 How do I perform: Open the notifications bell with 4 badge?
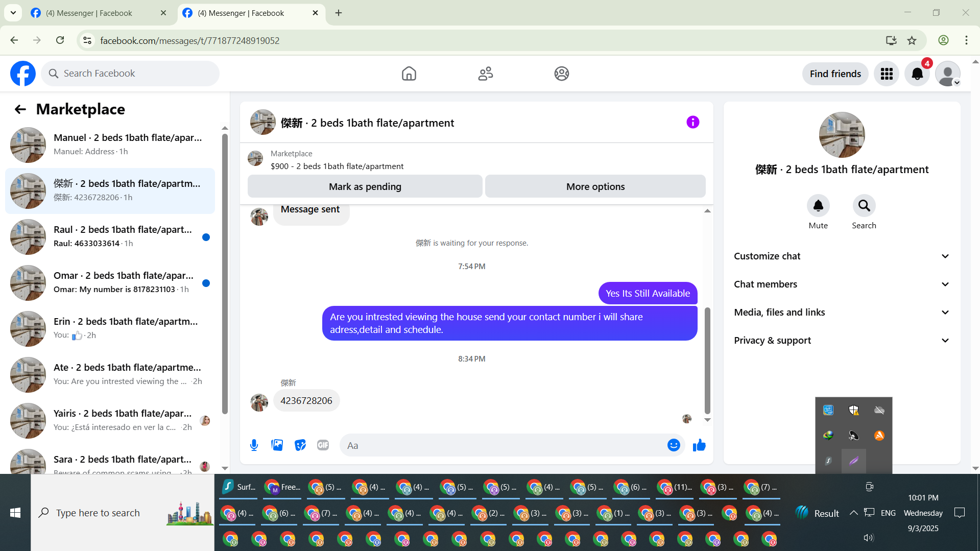pos(917,74)
